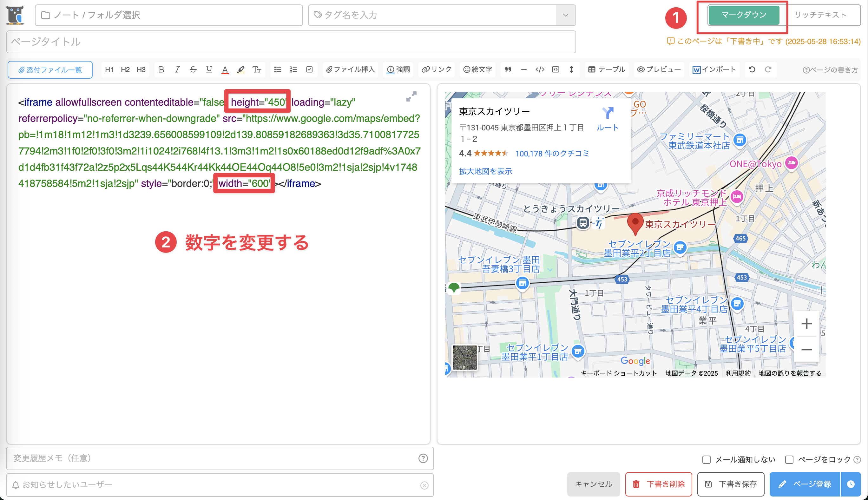Screen dimensions: 868x500
Task: Open scheduled publish clock button
Action: [x=851, y=484]
